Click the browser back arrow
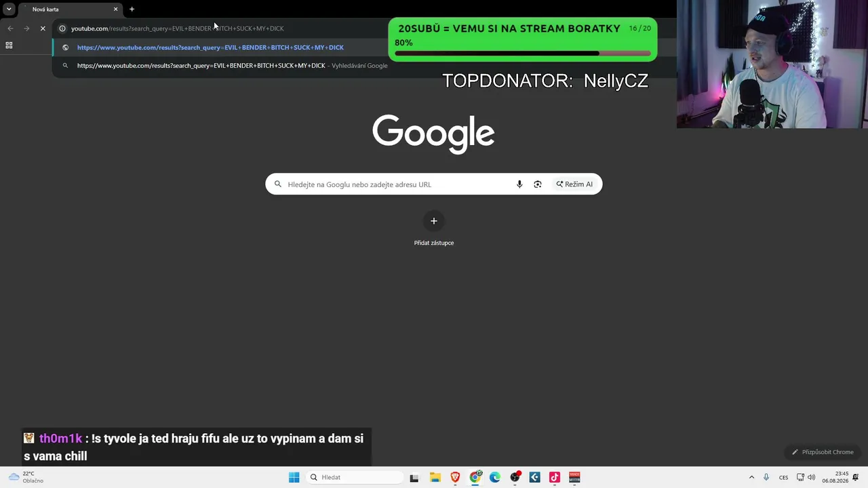Viewport: 868px width, 488px height. click(x=10, y=28)
